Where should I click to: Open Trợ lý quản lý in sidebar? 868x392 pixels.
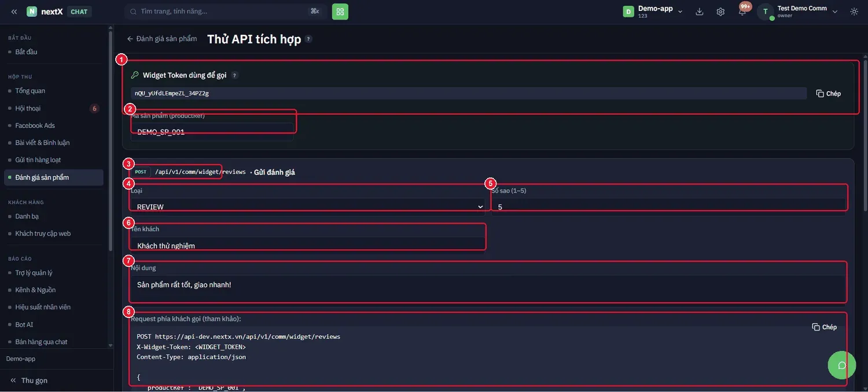tap(54, 273)
